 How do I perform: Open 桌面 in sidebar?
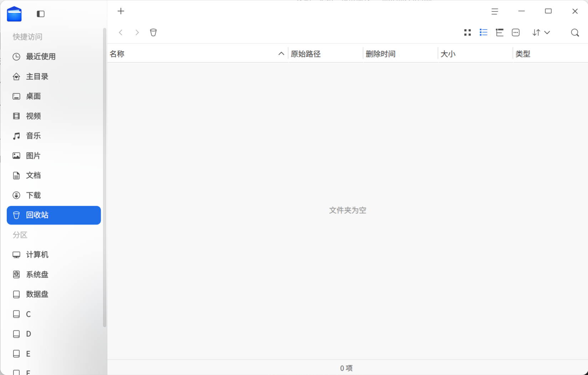[54, 96]
